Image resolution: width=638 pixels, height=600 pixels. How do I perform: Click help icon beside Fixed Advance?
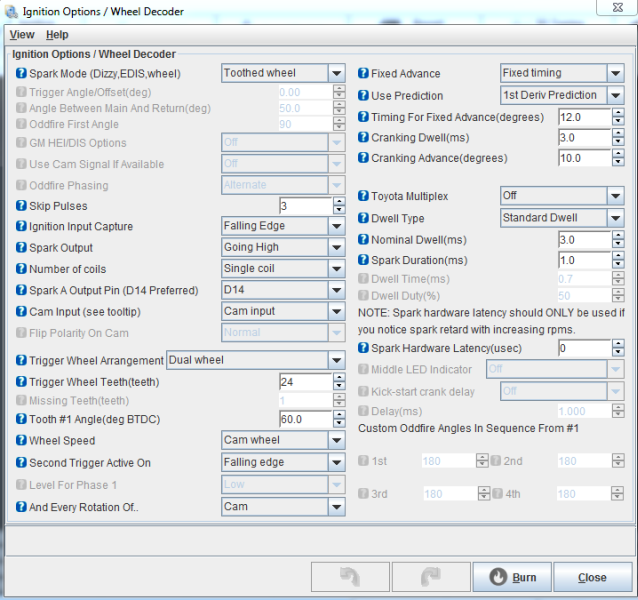pyautogui.click(x=364, y=73)
